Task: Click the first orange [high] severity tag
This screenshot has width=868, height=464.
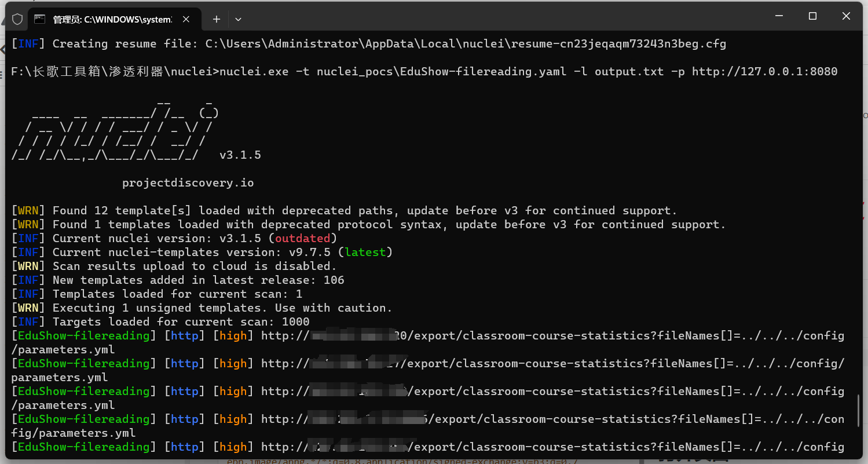Action: [233, 335]
